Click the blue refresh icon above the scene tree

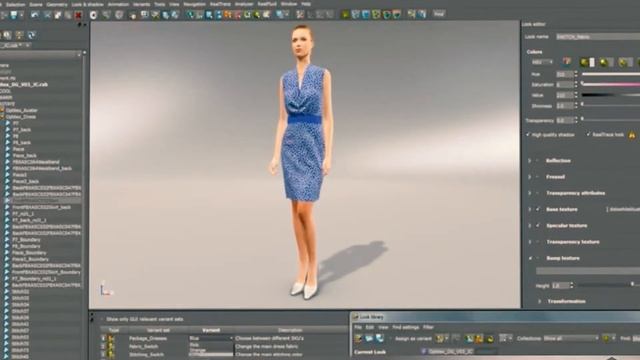click(x=31, y=35)
